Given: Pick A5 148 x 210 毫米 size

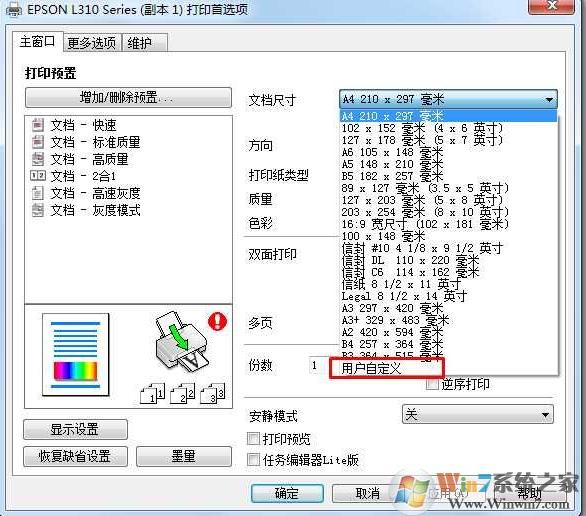Looking at the screenshot, I should (448, 164).
